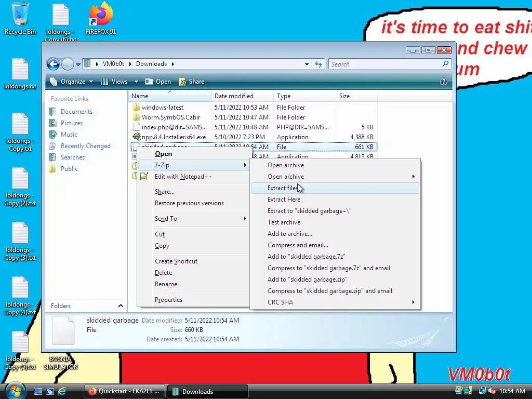Select loldongs - Copy (6).txt on desktop
This screenshot has height=399, width=532.
point(61,22)
